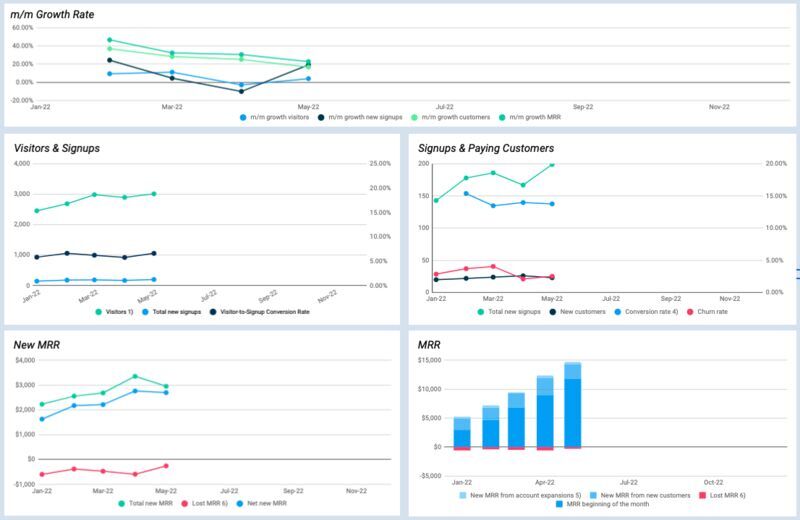Click the 'Signups & Paying Customers' chart title

click(x=486, y=148)
